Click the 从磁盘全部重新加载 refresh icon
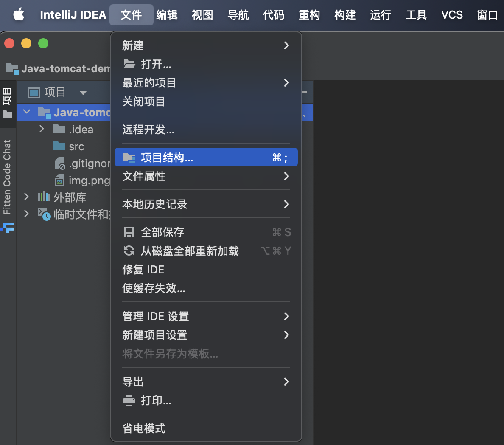This screenshot has height=445, width=504. [x=129, y=251]
